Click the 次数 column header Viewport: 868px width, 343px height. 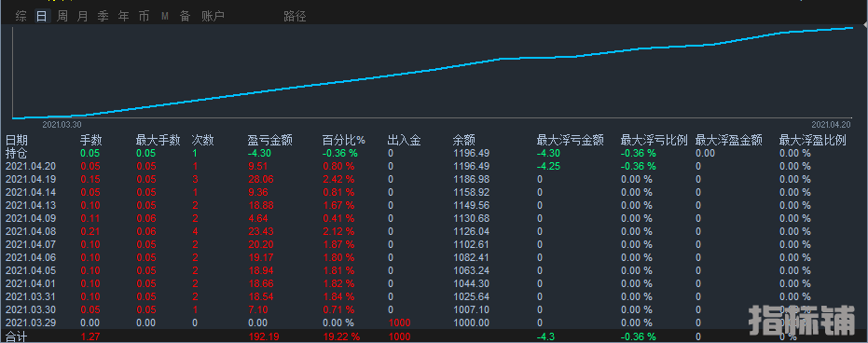click(202, 141)
